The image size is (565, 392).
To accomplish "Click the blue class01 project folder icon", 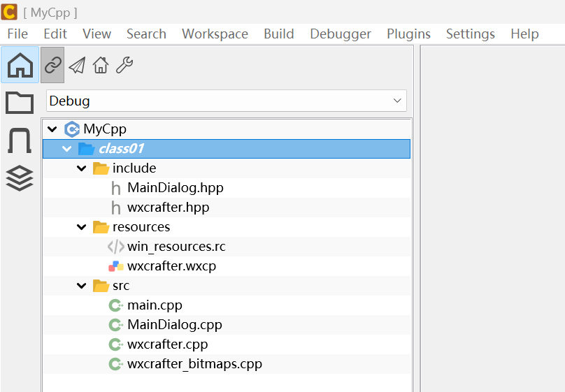I will [87, 149].
